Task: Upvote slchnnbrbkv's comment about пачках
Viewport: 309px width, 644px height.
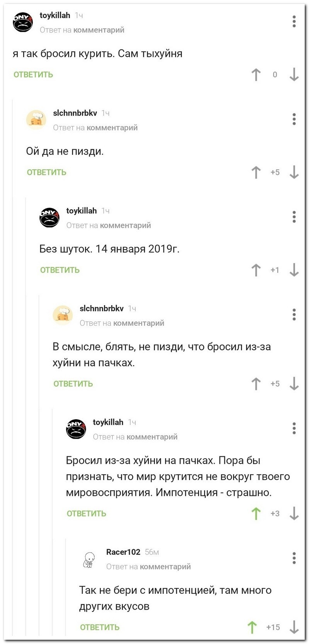Action: 255,384
